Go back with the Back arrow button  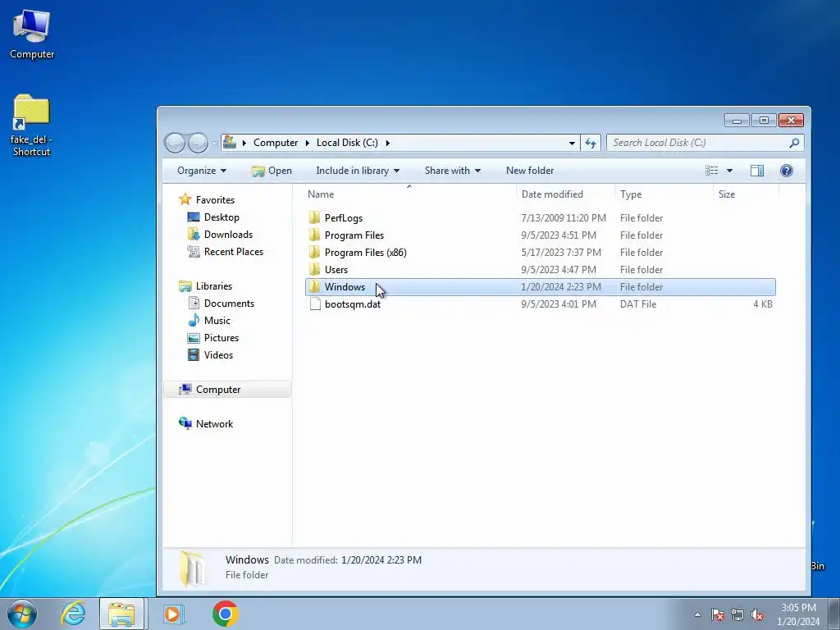(176, 143)
